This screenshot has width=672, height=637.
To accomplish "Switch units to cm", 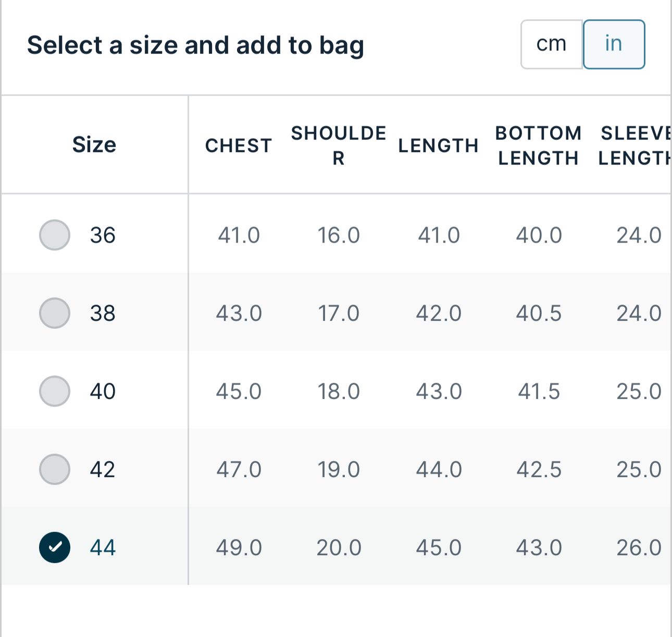I will click(x=552, y=44).
